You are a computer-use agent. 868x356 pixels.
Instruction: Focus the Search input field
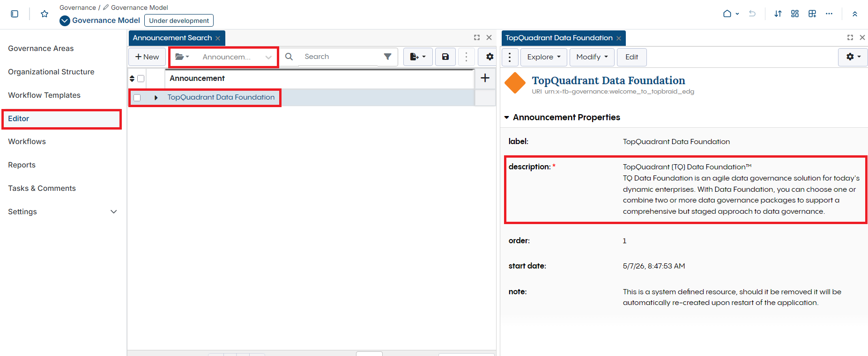pos(340,57)
